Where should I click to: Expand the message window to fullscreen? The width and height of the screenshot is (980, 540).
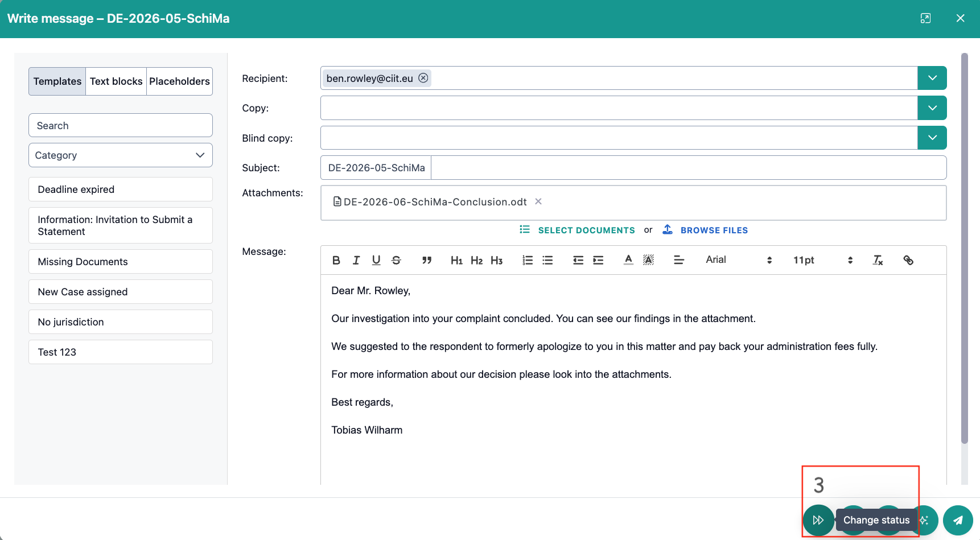926,18
